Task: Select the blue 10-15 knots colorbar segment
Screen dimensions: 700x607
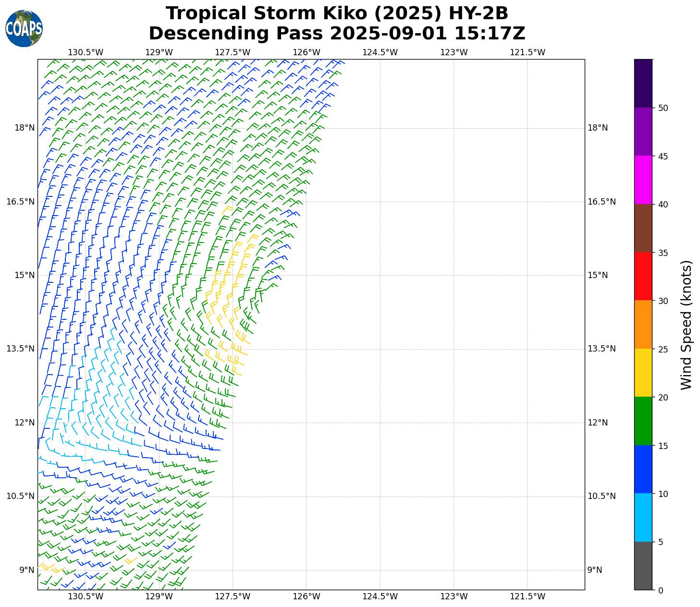Action: point(643,469)
